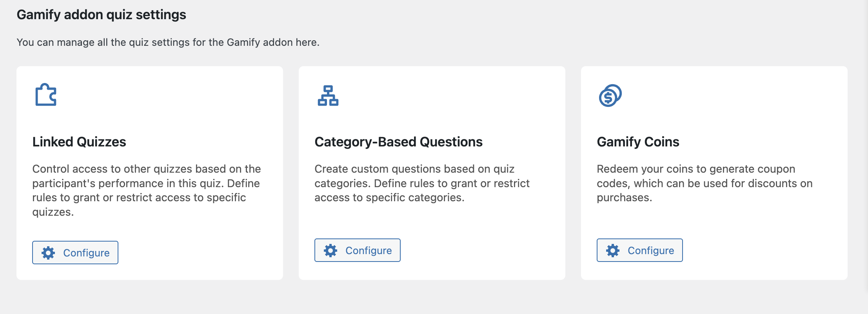Click the puzzle piece icon above Linked Quizzes
This screenshot has width=868, height=314.
(x=46, y=95)
